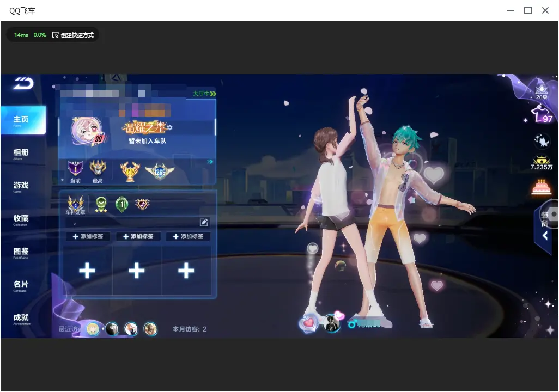Open the 大厅中 lobby status arrow

[x=213, y=94]
